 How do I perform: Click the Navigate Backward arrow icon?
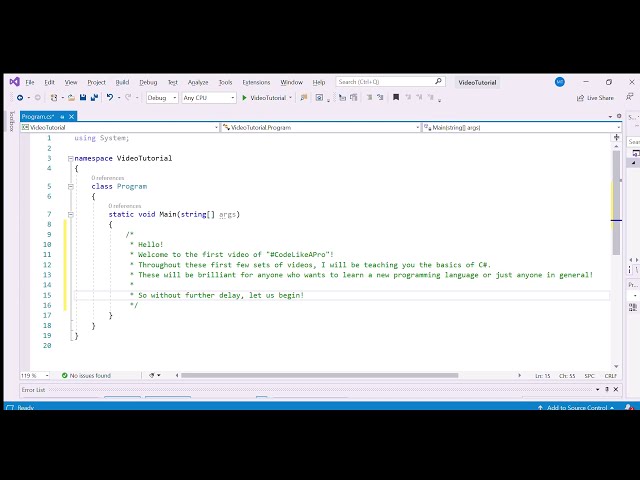[x=20, y=98]
